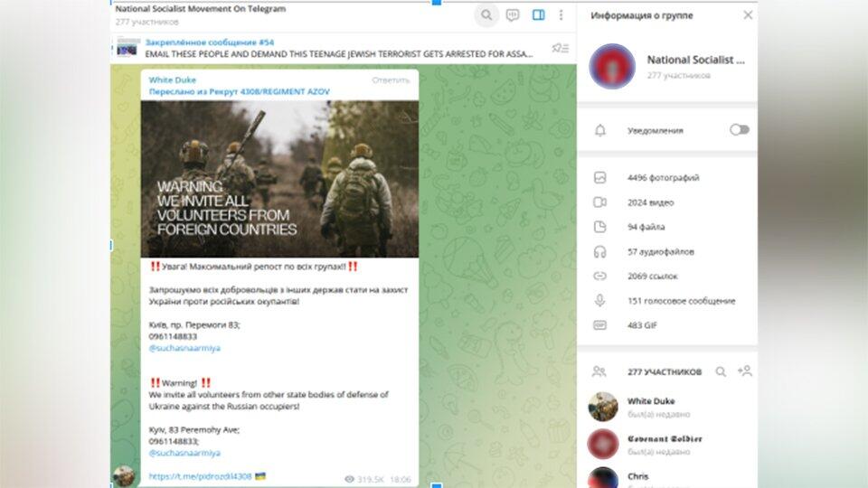This screenshot has width=868, height=488.
Task: Click Covenant Soldier's avatar
Action: click(603, 444)
